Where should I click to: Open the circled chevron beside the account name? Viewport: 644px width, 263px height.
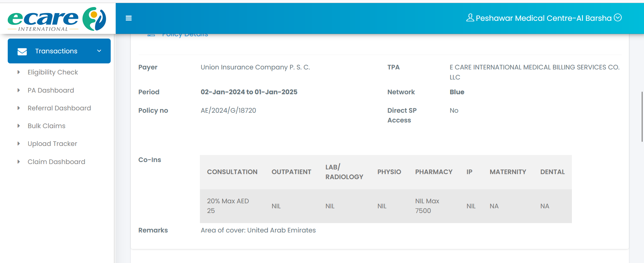point(618,17)
